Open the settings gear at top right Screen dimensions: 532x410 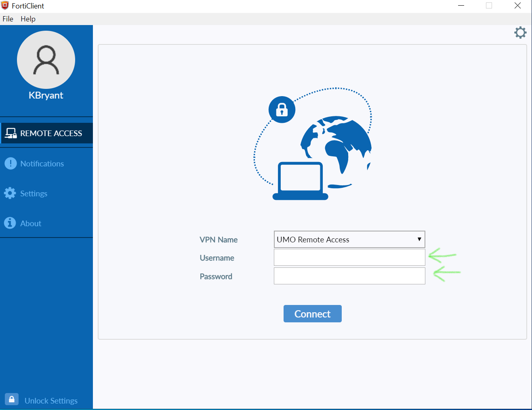pyautogui.click(x=520, y=32)
